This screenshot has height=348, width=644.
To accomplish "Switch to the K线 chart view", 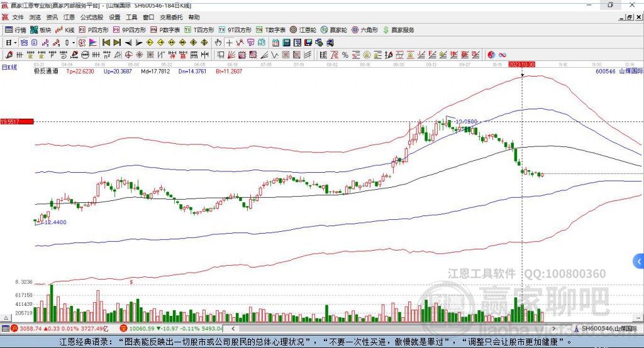I will tap(65, 30).
